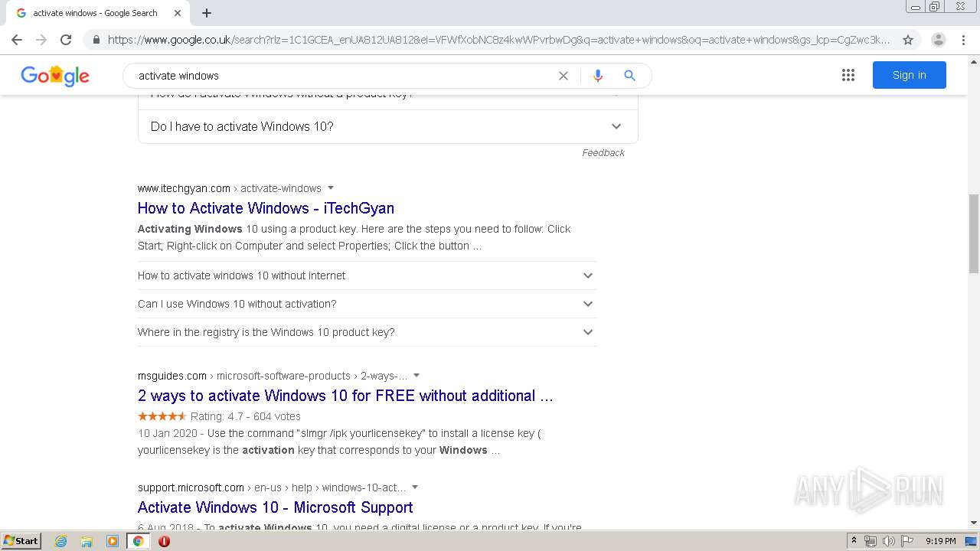The image size is (980, 551).
Task: Open the network tray icon
Action: pos(871,541)
